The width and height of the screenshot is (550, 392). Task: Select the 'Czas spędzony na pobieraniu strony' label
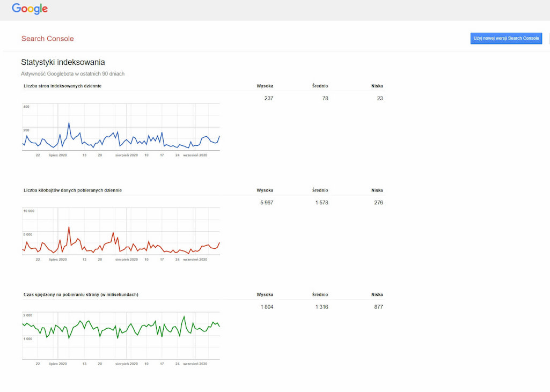[80, 294]
